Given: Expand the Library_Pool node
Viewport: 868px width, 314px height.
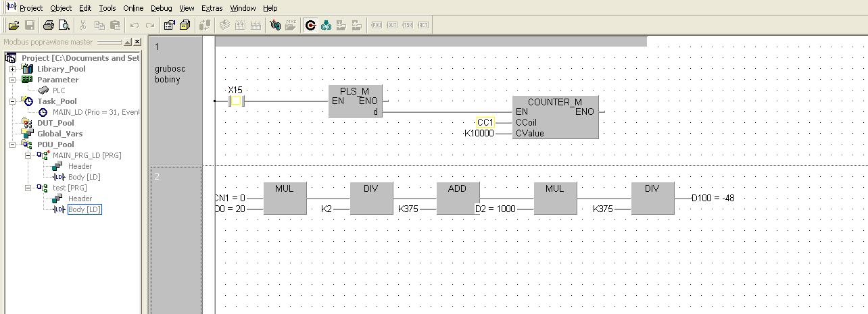Looking at the screenshot, I should (12, 69).
